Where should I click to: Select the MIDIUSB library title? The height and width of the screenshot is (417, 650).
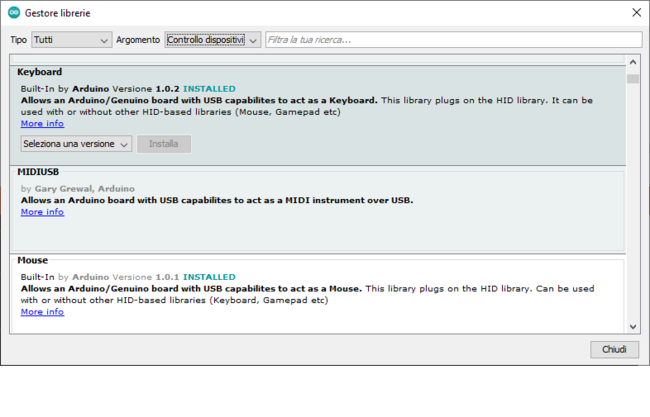click(x=38, y=172)
